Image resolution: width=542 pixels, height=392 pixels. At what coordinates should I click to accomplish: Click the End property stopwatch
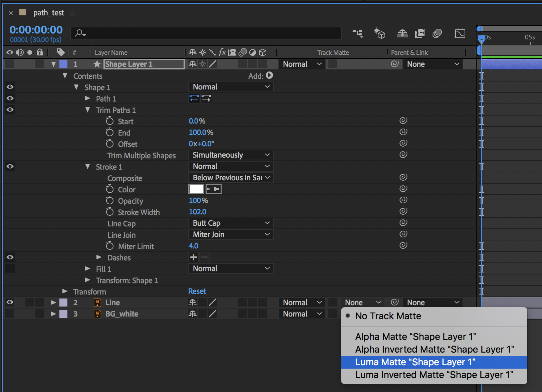click(110, 132)
